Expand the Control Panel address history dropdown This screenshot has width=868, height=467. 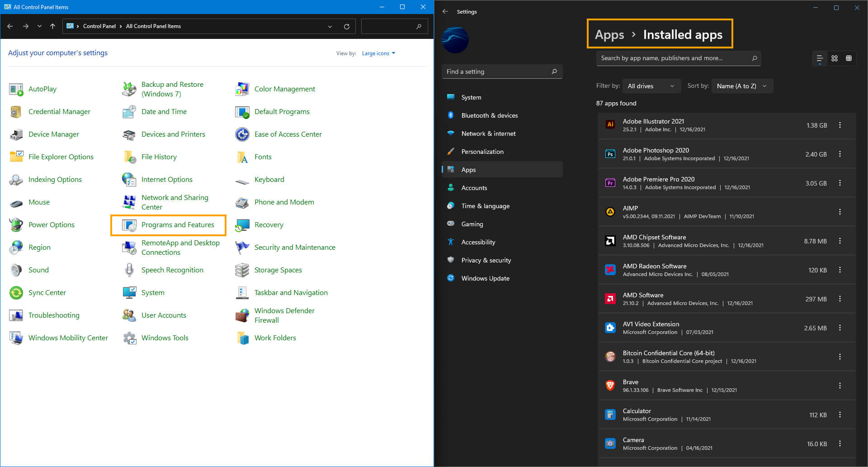[330, 26]
